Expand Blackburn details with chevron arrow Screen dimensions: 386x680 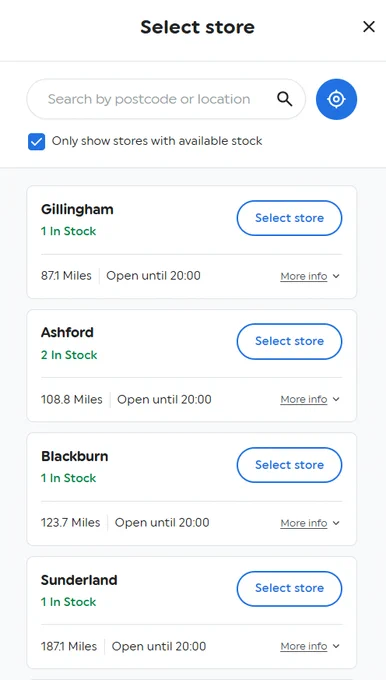tap(336, 523)
